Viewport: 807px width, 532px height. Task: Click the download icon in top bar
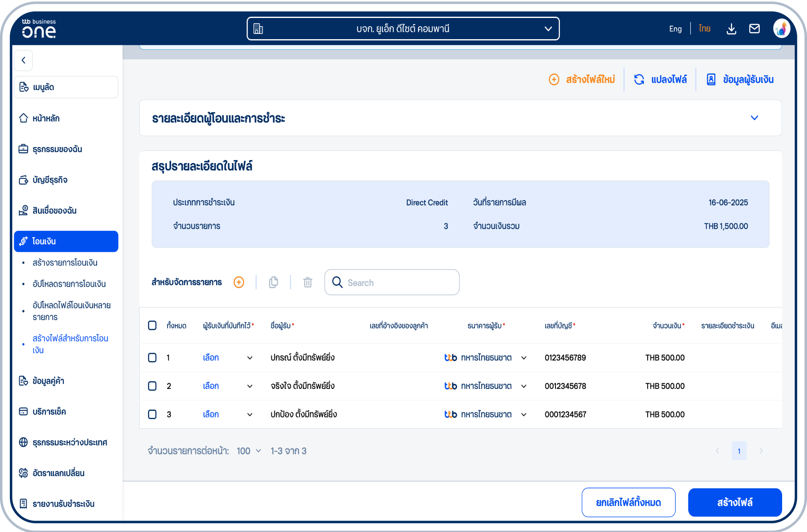tap(731, 29)
